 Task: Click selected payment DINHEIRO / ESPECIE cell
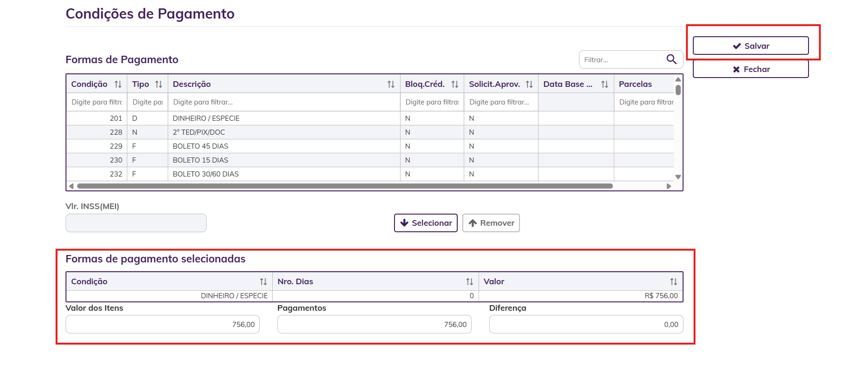170,296
